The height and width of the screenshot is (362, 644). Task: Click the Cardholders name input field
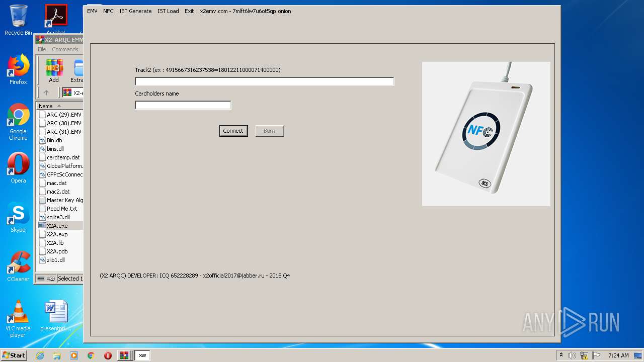pos(183,105)
